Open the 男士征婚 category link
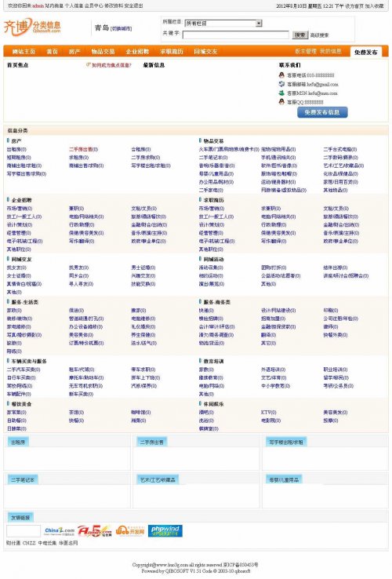 [x=143, y=268]
